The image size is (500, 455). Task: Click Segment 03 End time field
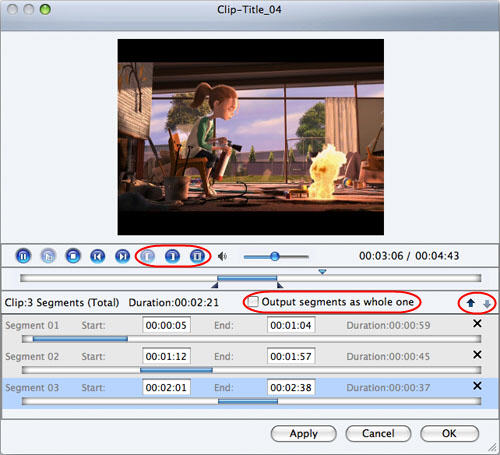click(291, 387)
